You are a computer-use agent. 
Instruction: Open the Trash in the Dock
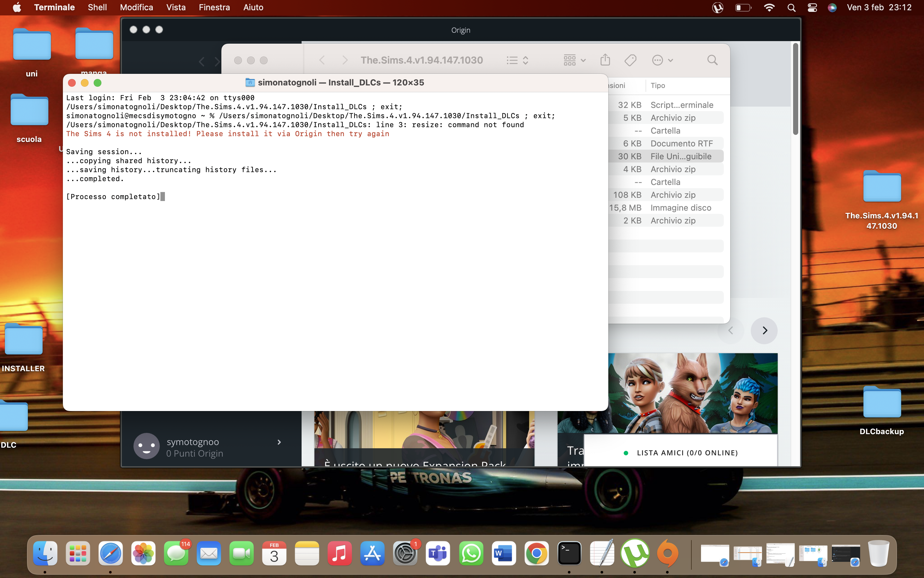(878, 553)
